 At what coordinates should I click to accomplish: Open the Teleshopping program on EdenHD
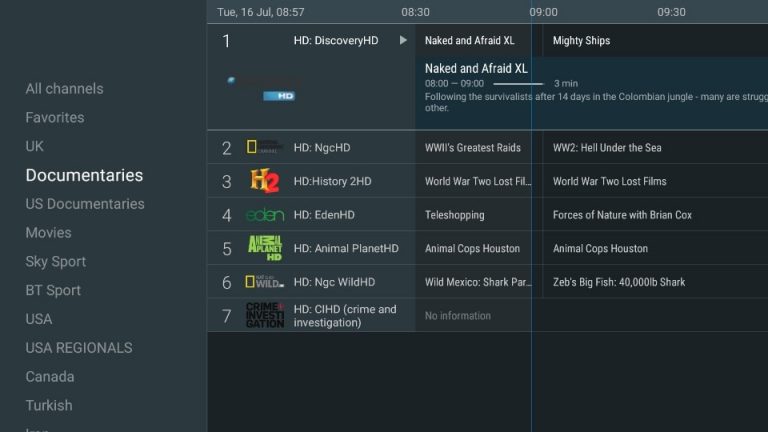[x=455, y=215]
